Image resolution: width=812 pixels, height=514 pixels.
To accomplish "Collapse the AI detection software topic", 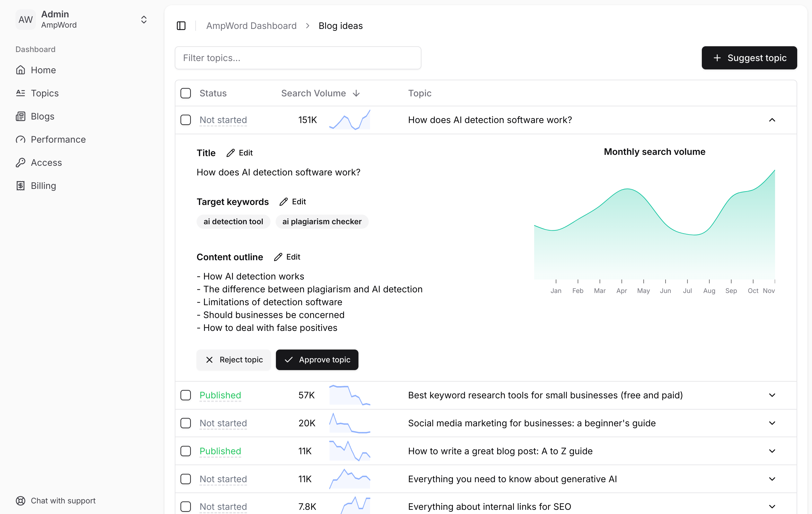I will [x=772, y=120].
